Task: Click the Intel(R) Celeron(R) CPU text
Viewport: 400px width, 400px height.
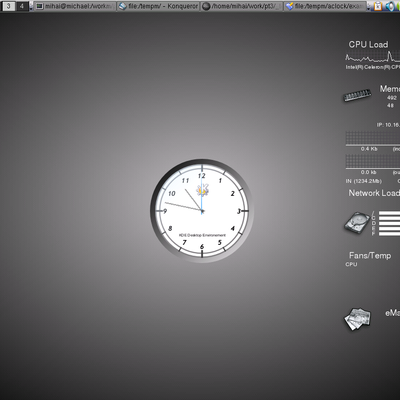Action: click(x=373, y=67)
